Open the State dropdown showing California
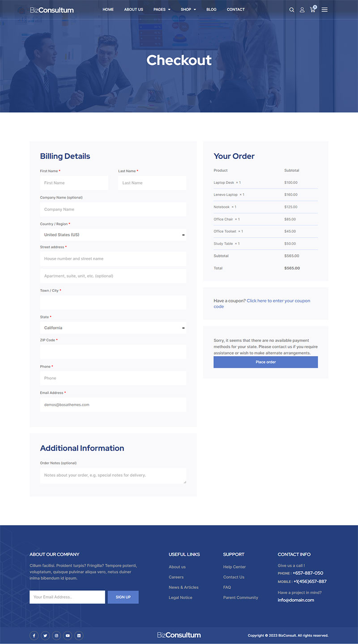The image size is (358, 644). tap(113, 328)
